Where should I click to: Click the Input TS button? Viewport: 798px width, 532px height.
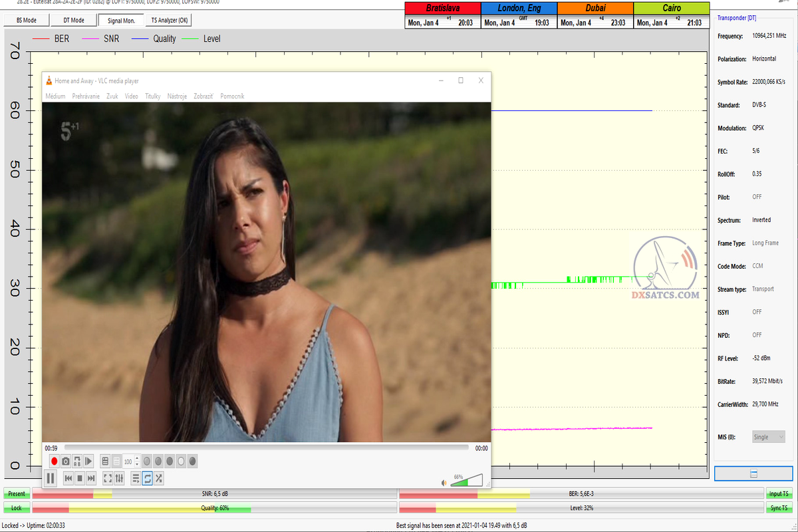pos(779,493)
